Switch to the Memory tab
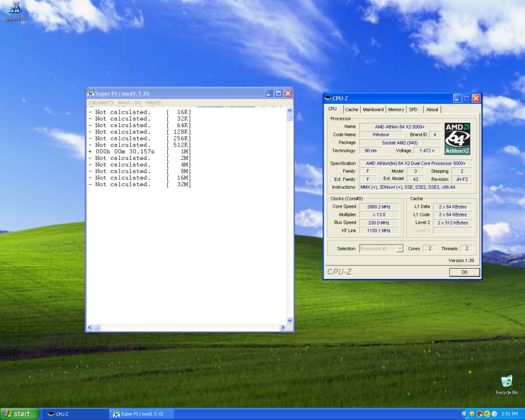This screenshot has height=420, width=525. point(396,110)
